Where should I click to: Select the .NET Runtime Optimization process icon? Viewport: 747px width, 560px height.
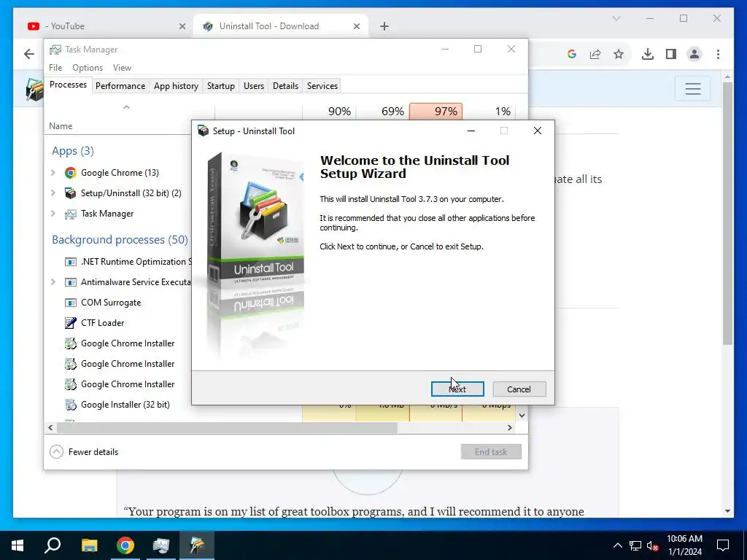[x=71, y=262]
